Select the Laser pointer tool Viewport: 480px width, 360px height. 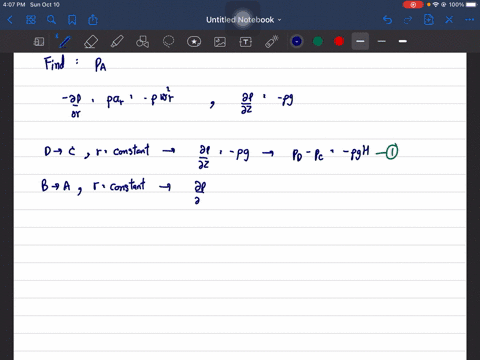pyautogui.click(x=271, y=42)
